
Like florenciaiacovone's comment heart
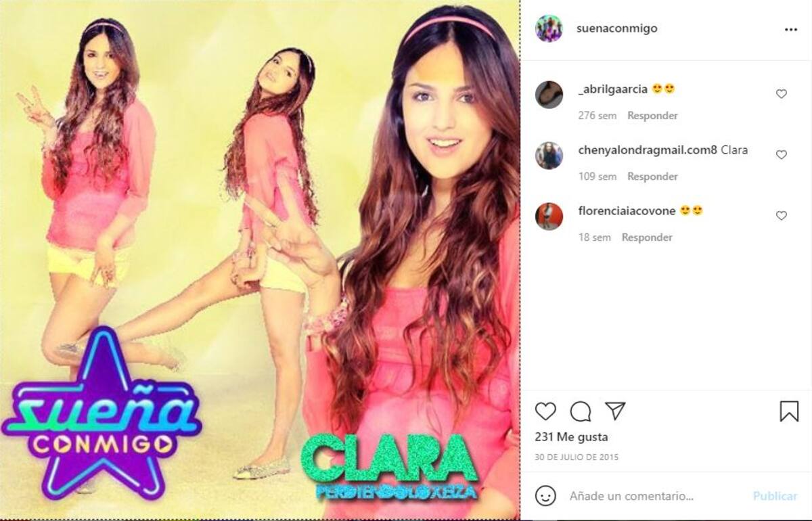point(782,216)
